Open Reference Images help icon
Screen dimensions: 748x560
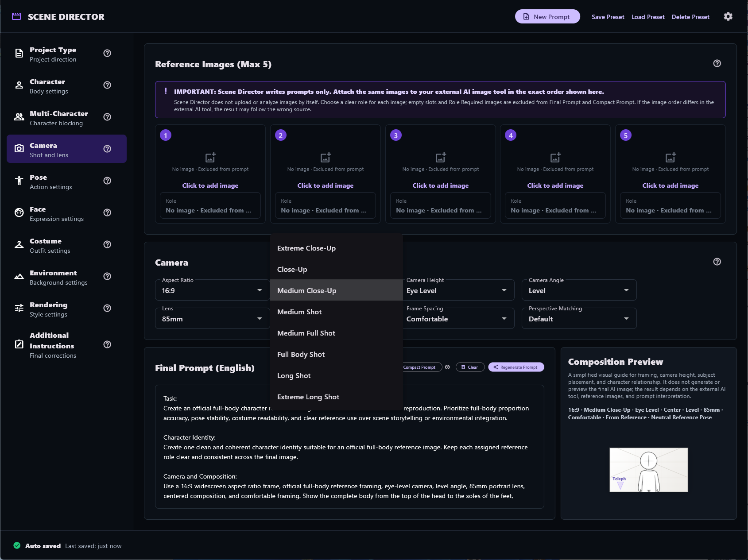[x=717, y=63]
